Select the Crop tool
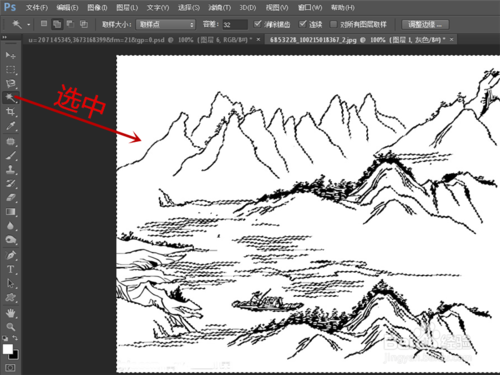The width and height of the screenshot is (500, 375). 10,112
